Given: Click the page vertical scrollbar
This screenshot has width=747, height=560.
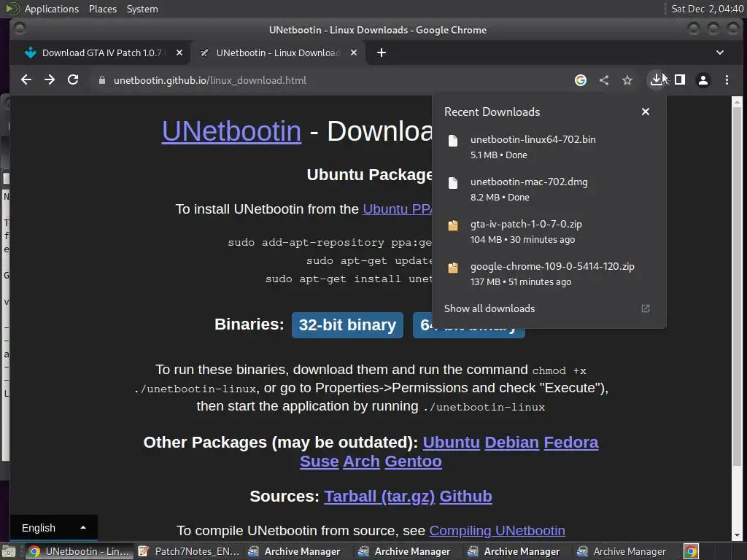Looking at the screenshot, I should click(x=737, y=286).
